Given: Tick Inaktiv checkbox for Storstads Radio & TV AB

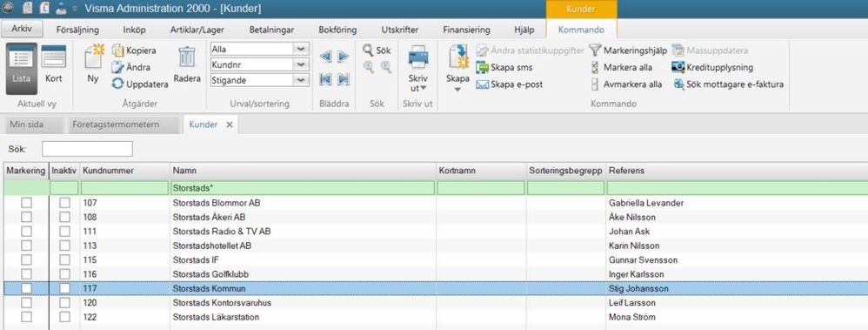Looking at the screenshot, I should tap(64, 232).
